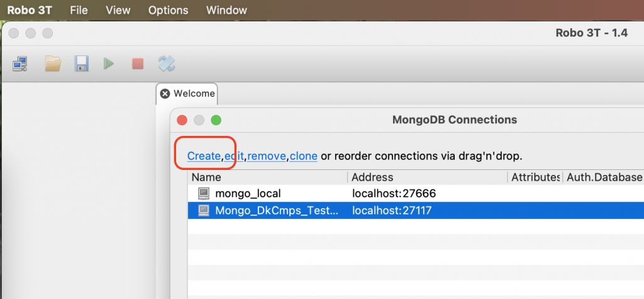The image size is (644, 299).
Task: Click the rotate orientation toolbar icon
Action: coord(167,64)
